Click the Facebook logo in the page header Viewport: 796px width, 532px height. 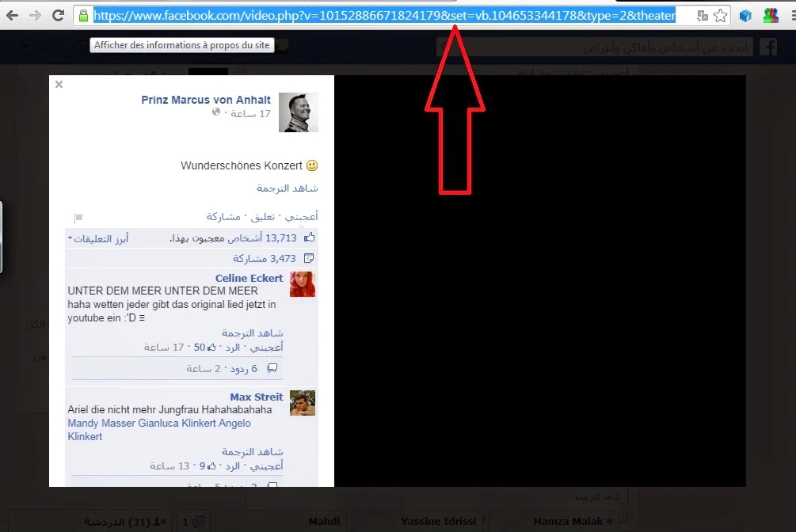click(768, 47)
